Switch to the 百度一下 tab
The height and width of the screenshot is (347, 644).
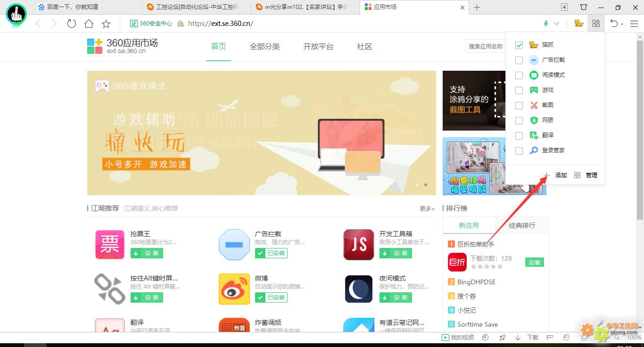pos(87,8)
